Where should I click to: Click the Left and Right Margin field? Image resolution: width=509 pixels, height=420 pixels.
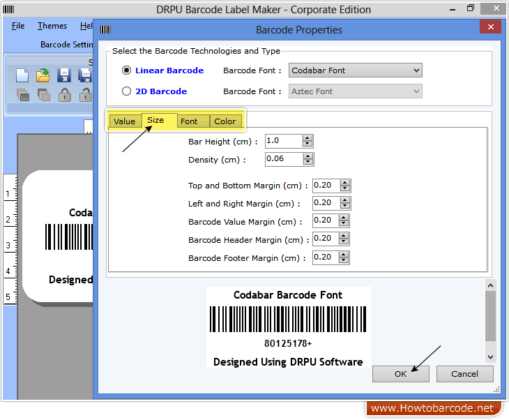(326, 203)
